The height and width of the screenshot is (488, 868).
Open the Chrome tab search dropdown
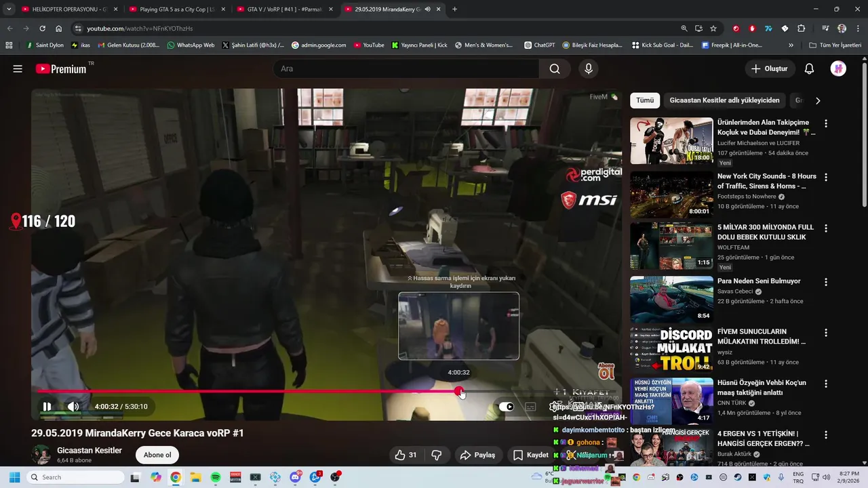(9, 9)
